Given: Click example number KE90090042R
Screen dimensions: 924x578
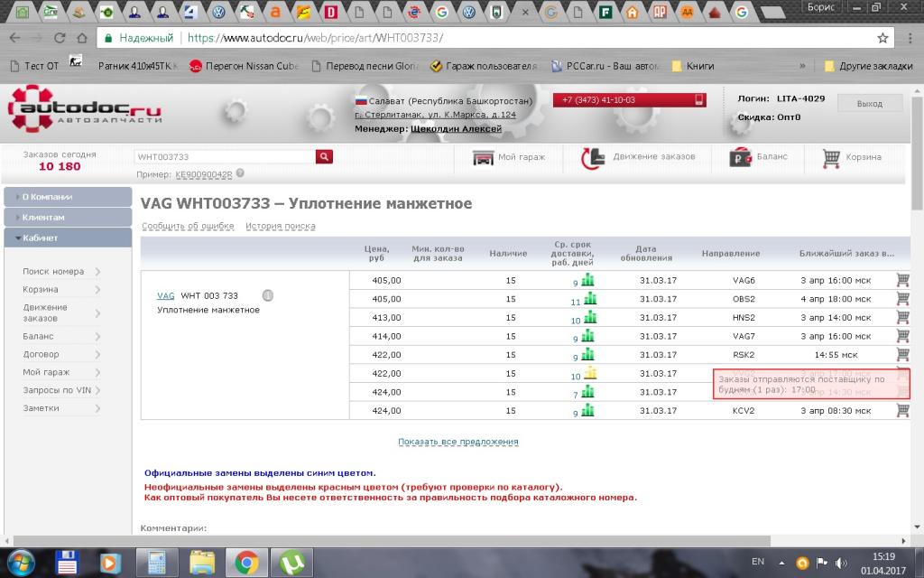Looking at the screenshot, I should 204,174.
